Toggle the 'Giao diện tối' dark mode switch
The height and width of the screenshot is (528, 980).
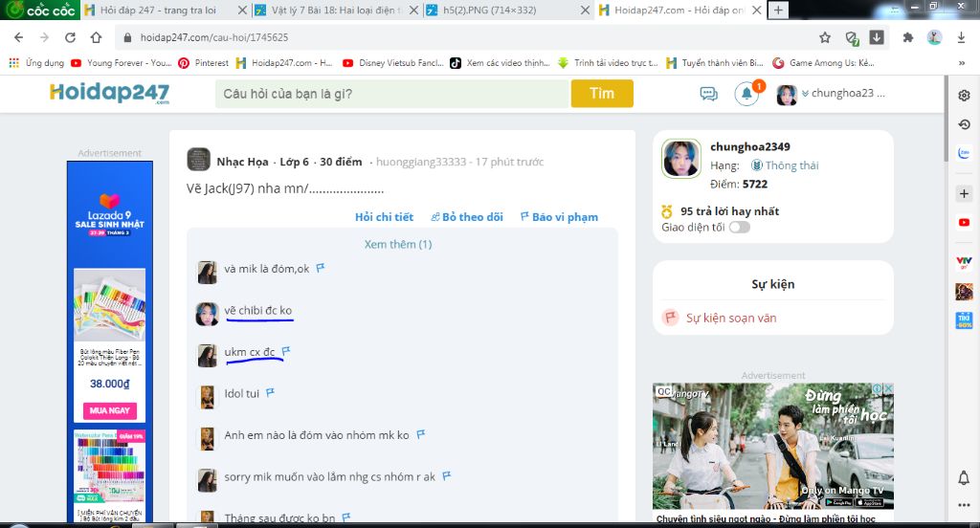point(740,228)
